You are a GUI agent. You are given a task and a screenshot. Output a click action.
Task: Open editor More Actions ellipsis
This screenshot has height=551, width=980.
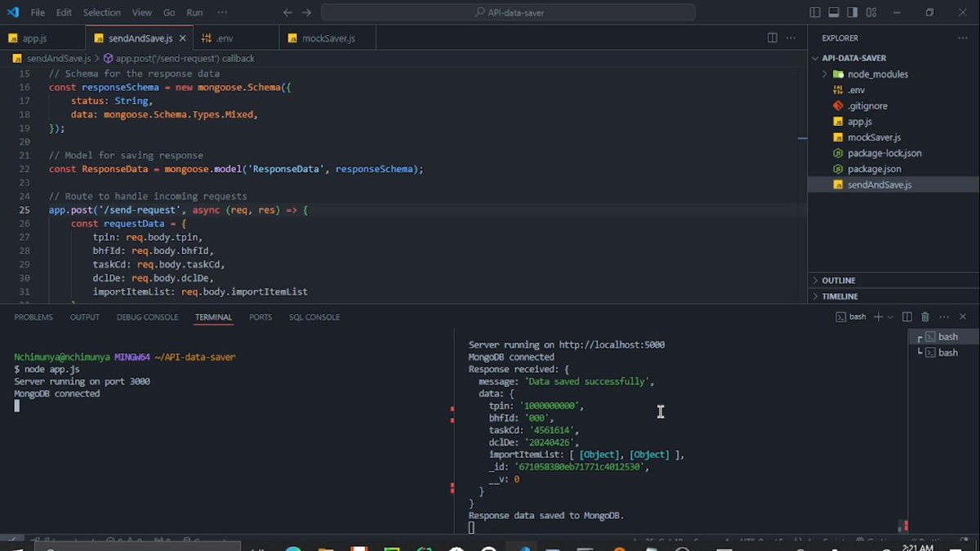pyautogui.click(x=792, y=38)
